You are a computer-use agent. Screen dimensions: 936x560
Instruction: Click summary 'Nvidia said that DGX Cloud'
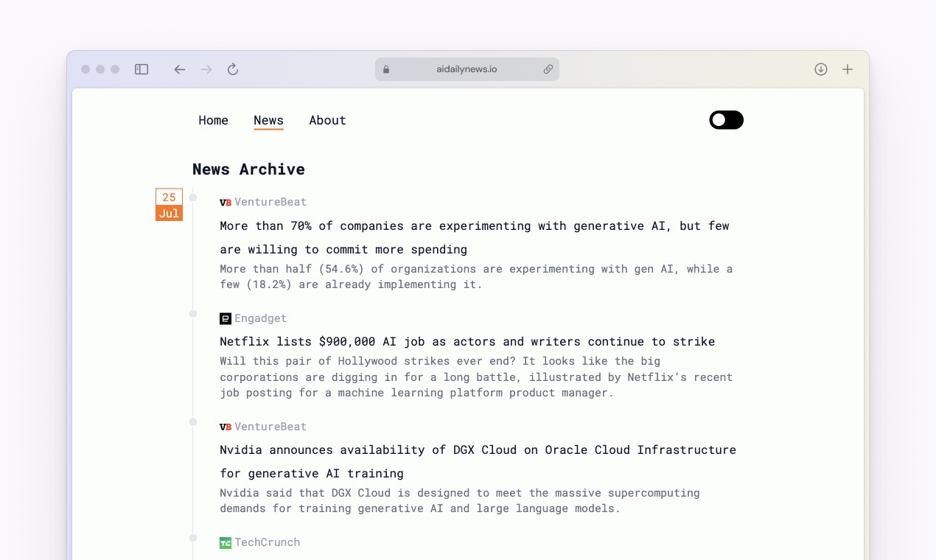(460, 501)
